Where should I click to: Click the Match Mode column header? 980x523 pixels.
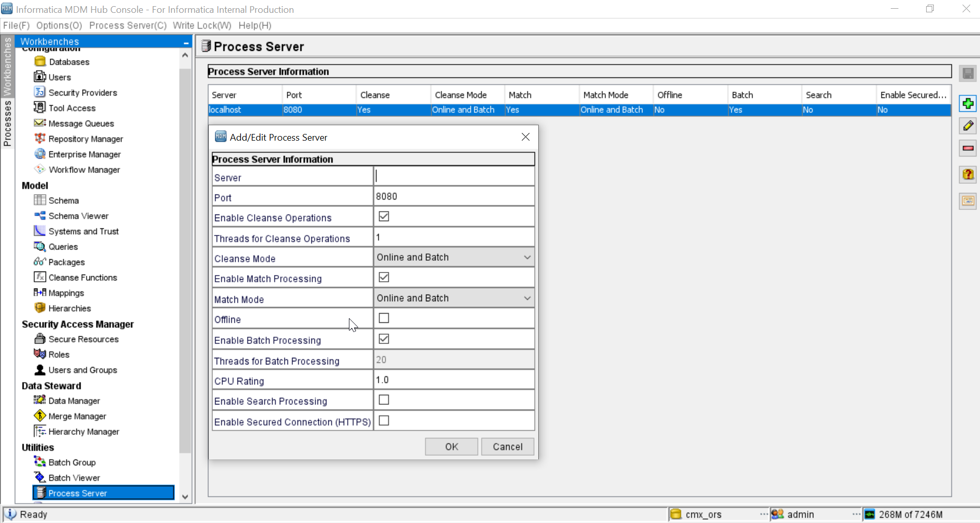[x=616, y=95]
